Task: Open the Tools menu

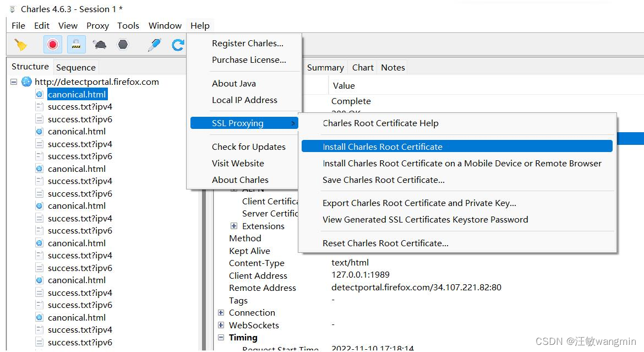Action: pyautogui.click(x=128, y=25)
